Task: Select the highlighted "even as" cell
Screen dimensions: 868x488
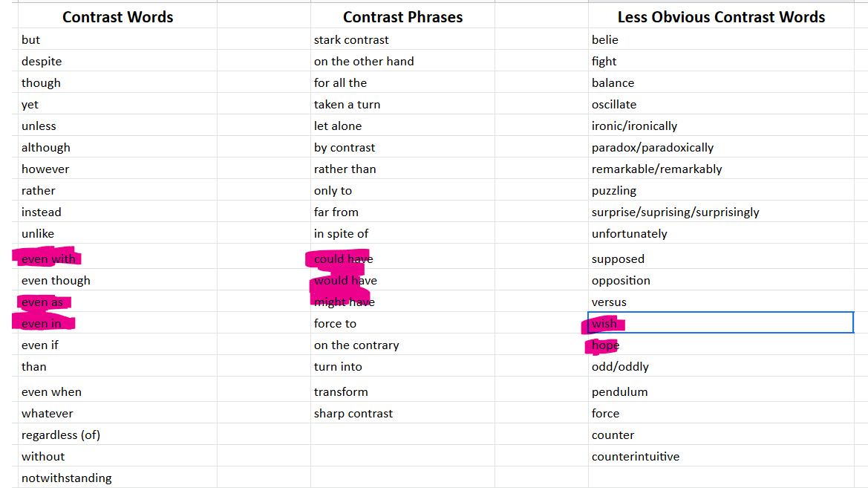Action: coord(42,302)
